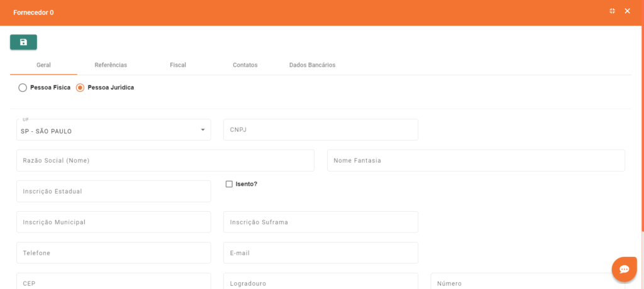The width and height of the screenshot is (644, 289).
Task: Click the fullscreen toggle icon in header
Action: (612, 11)
